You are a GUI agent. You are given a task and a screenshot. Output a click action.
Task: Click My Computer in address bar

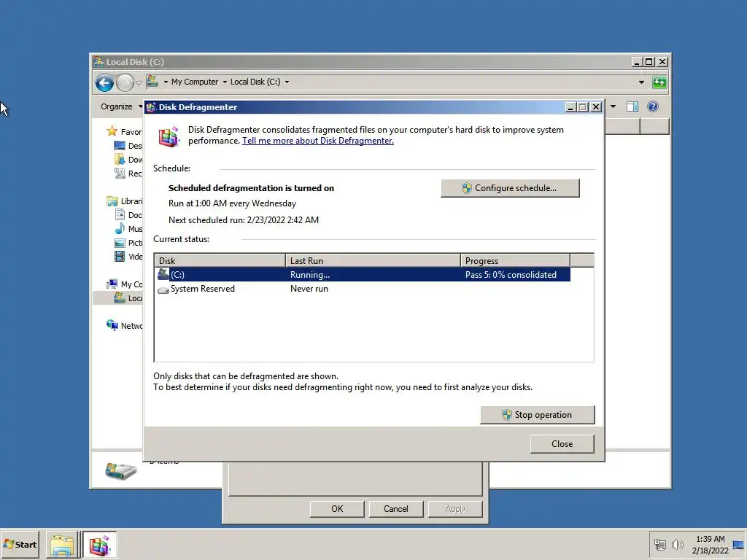pos(195,82)
